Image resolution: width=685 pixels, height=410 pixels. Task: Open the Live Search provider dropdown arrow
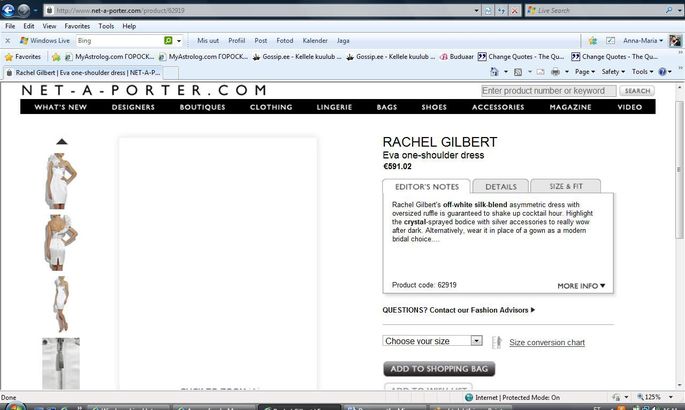679,10
